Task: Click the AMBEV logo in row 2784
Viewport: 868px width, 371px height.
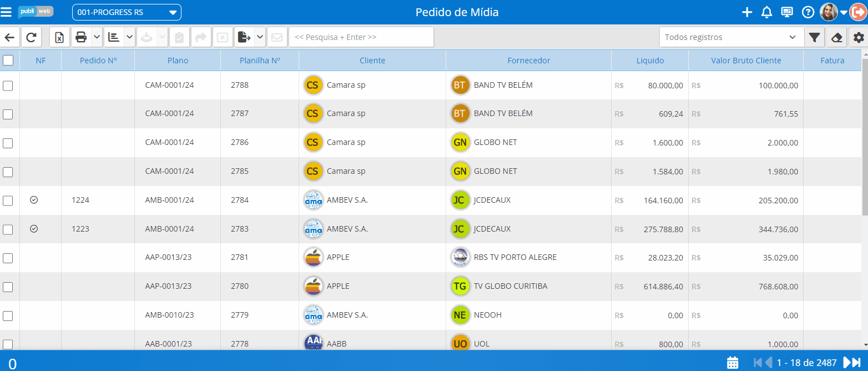Action: 314,200
